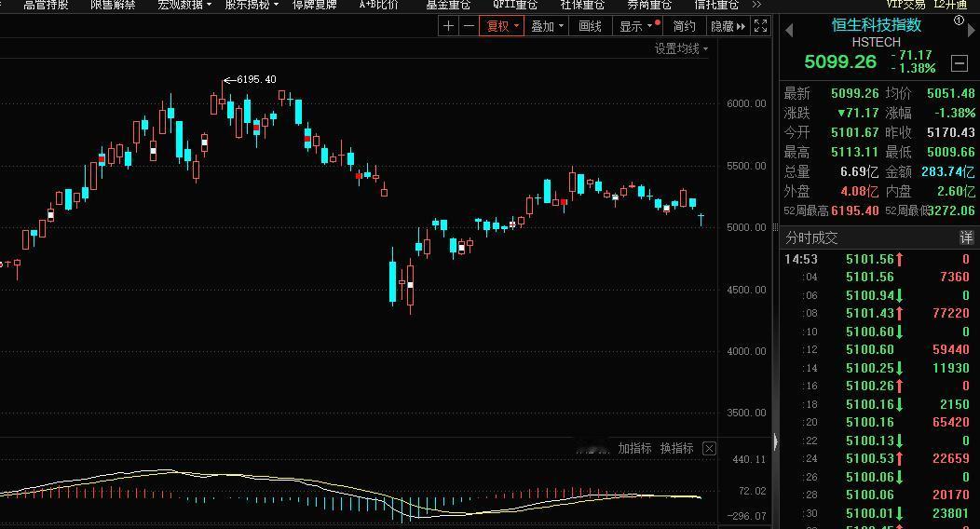
Task: Select the 14:53 tick trade row
Action: coord(878,259)
